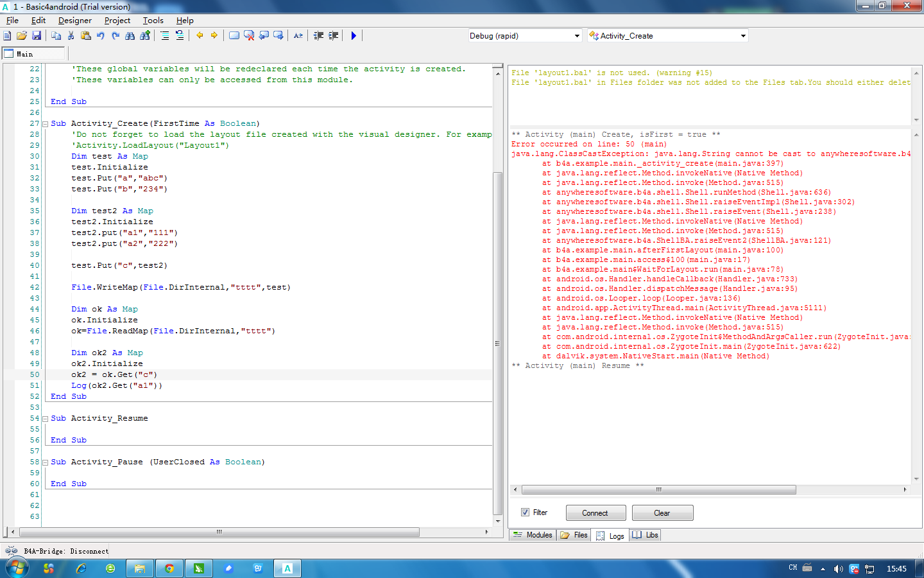This screenshot has width=924, height=578.
Task: Open the Debug (rapid) build dropdown
Action: tap(577, 36)
